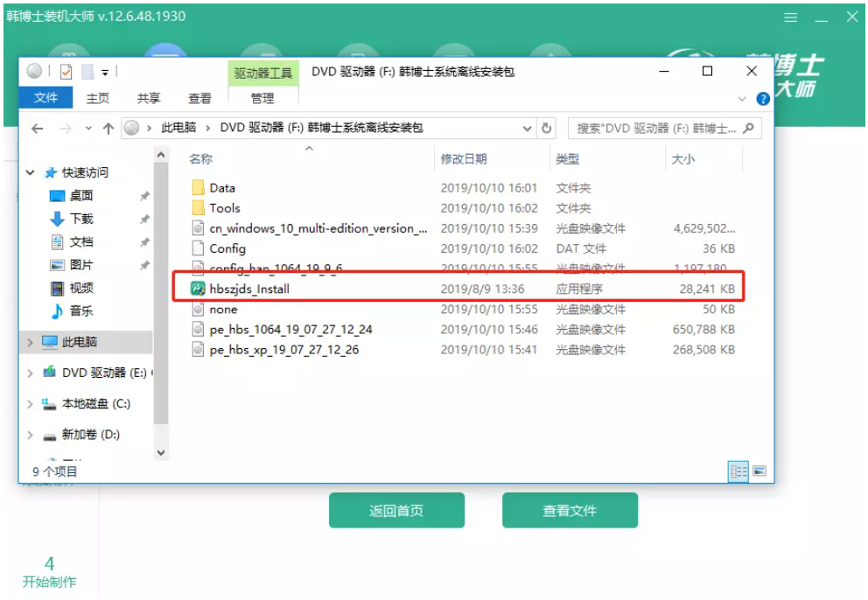Go up one folder level arrow
This screenshot has height=600, width=868.
[x=108, y=129]
